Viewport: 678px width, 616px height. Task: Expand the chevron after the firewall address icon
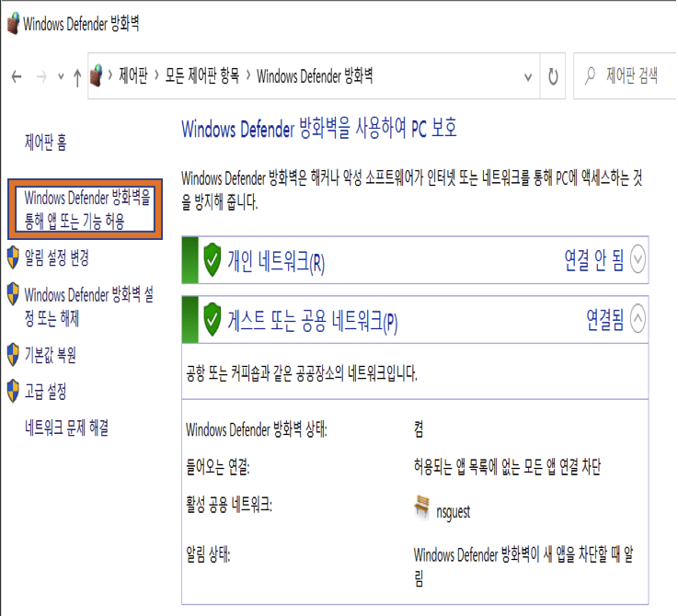pos(109,75)
